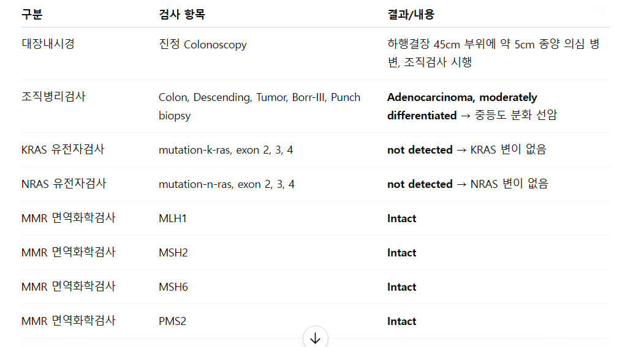Click the mutation-k-ras exon cell

click(226, 150)
